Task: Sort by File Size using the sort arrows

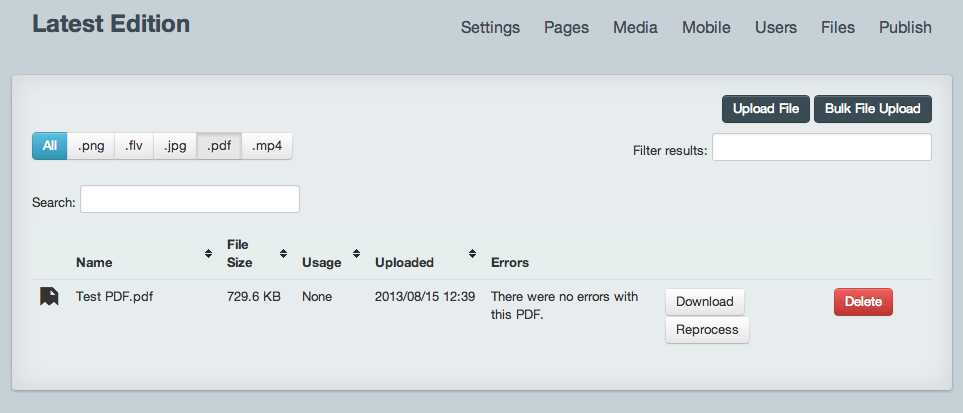Action: pyautogui.click(x=283, y=253)
